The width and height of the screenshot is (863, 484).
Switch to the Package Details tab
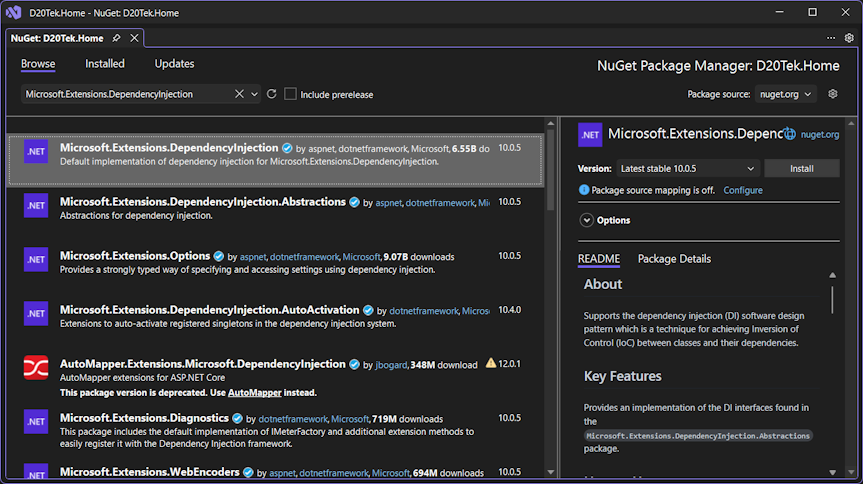pyautogui.click(x=674, y=259)
